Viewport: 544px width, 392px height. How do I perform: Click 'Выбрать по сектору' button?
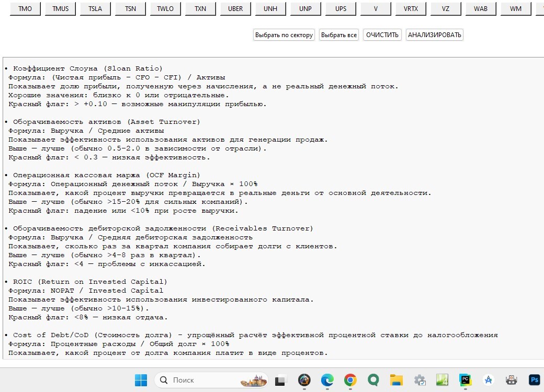coord(284,34)
